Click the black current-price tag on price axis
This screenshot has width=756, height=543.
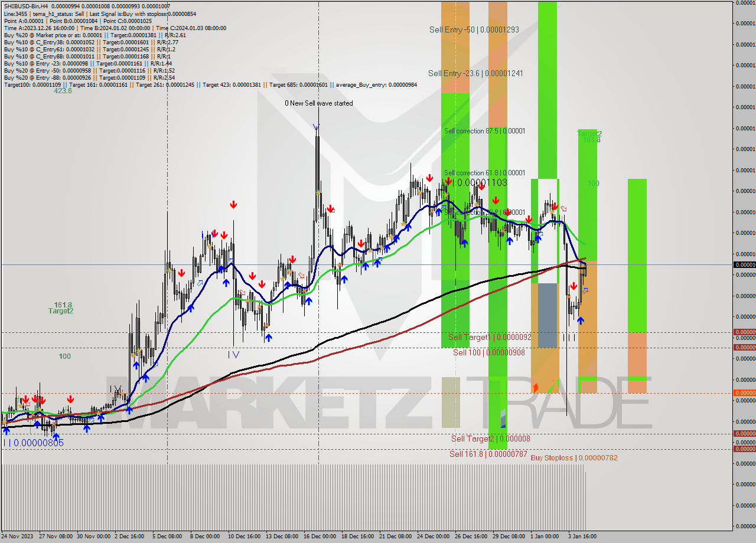point(744,265)
